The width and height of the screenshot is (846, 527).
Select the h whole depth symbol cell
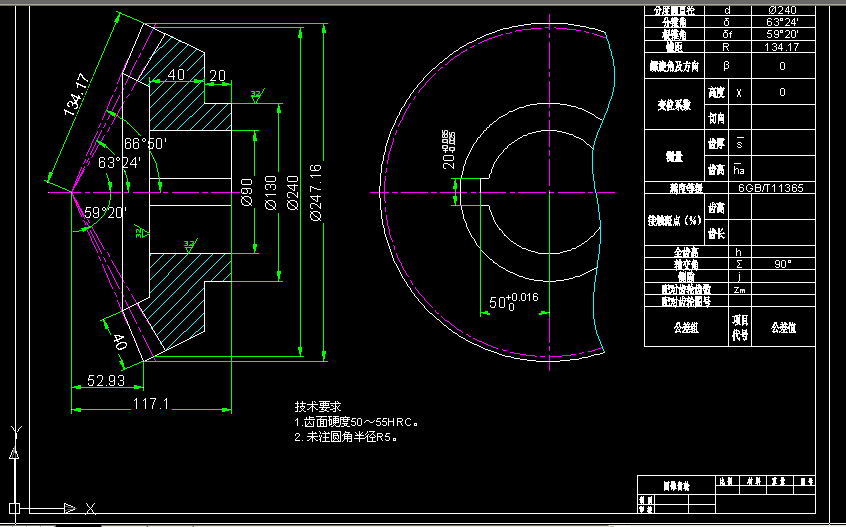pyautogui.click(x=739, y=252)
